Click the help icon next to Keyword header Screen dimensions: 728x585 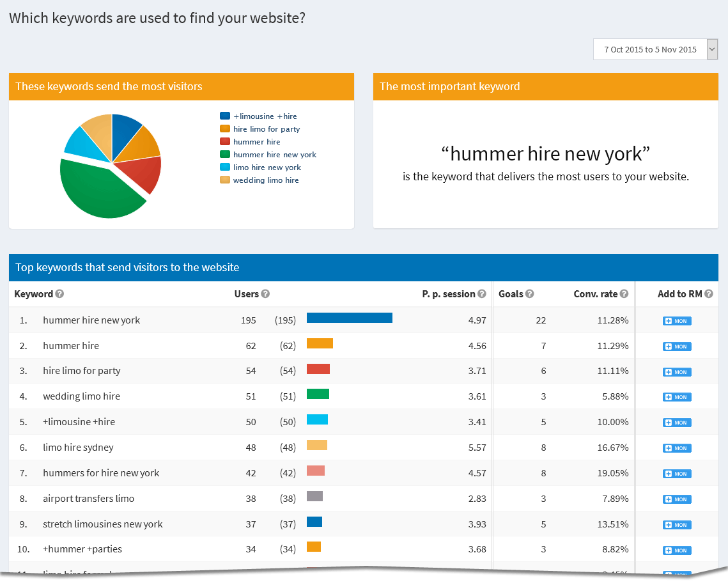coord(59,294)
